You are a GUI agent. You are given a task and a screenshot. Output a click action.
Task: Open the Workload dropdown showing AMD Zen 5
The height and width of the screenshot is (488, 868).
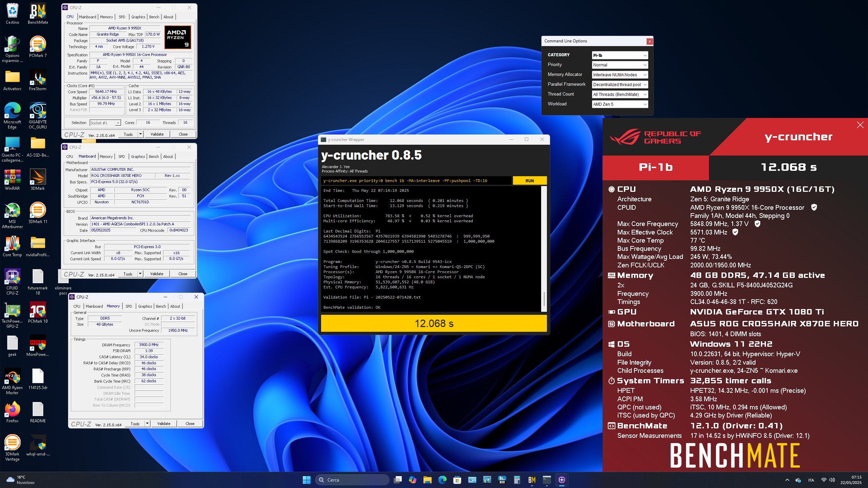point(620,104)
